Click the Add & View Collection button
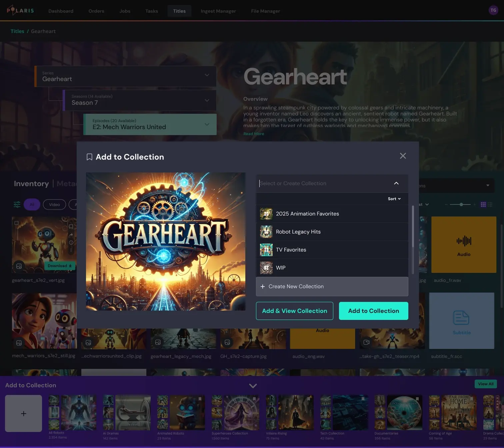 coord(294,311)
